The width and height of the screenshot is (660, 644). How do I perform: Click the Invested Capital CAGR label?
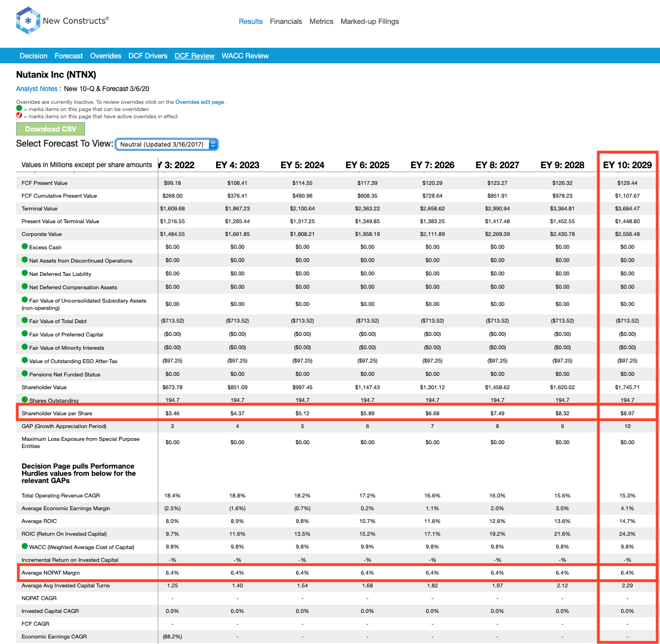pos(50,611)
